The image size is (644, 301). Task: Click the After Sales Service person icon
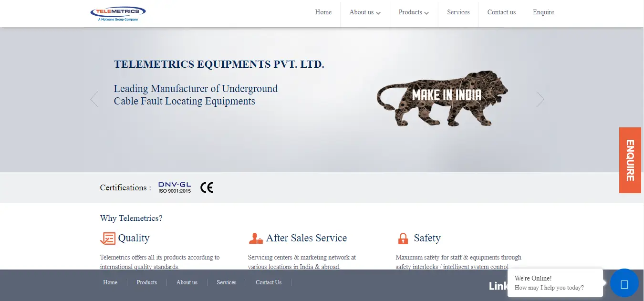(256, 238)
